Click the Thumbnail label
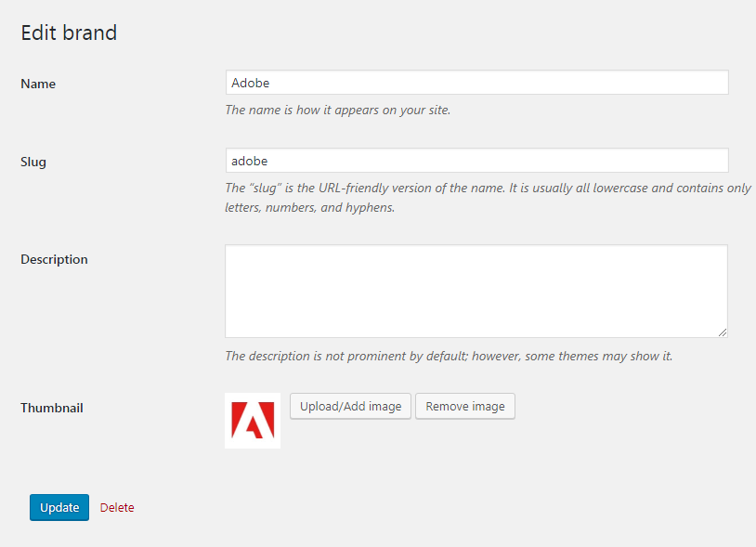This screenshot has height=547, width=756. [52, 408]
